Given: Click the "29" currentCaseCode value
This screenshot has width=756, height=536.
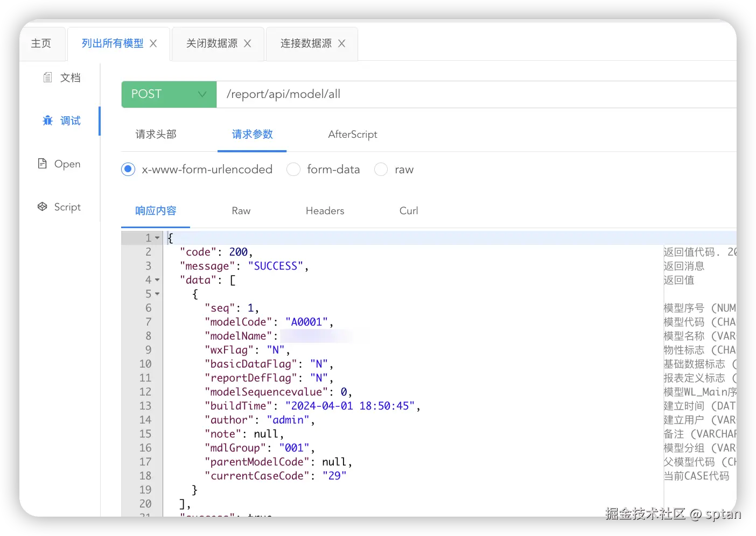Looking at the screenshot, I should [334, 476].
